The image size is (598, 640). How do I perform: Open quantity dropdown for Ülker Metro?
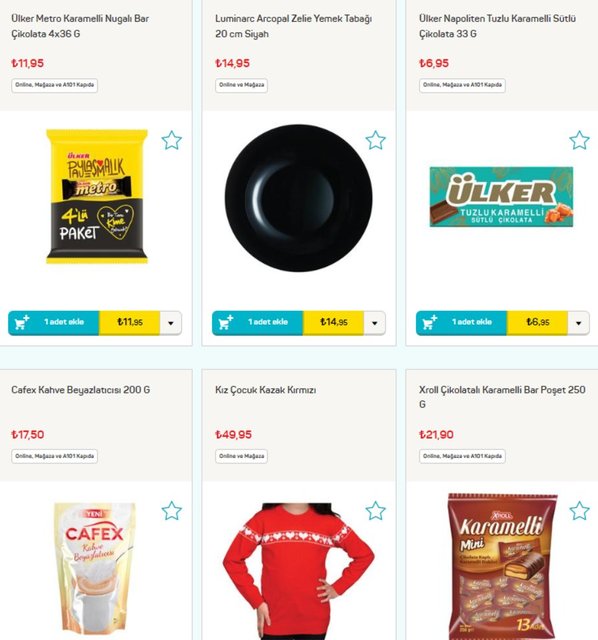click(x=171, y=323)
